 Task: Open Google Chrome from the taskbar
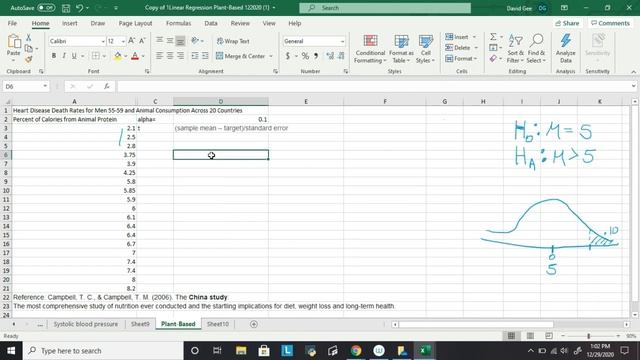pyautogui.click(x=356, y=351)
